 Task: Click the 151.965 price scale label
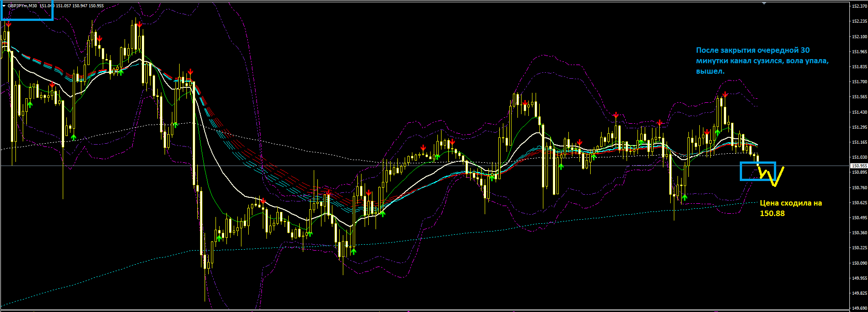(859, 51)
